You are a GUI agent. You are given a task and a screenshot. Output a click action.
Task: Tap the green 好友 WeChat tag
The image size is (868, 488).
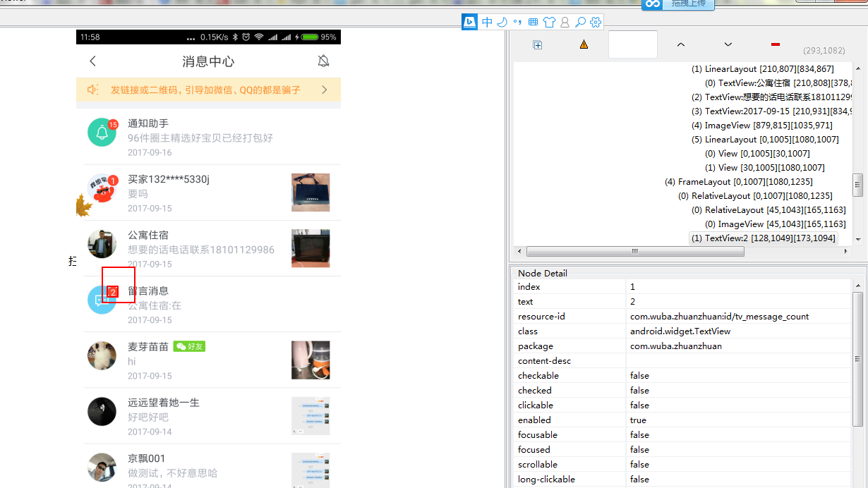(189, 346)
